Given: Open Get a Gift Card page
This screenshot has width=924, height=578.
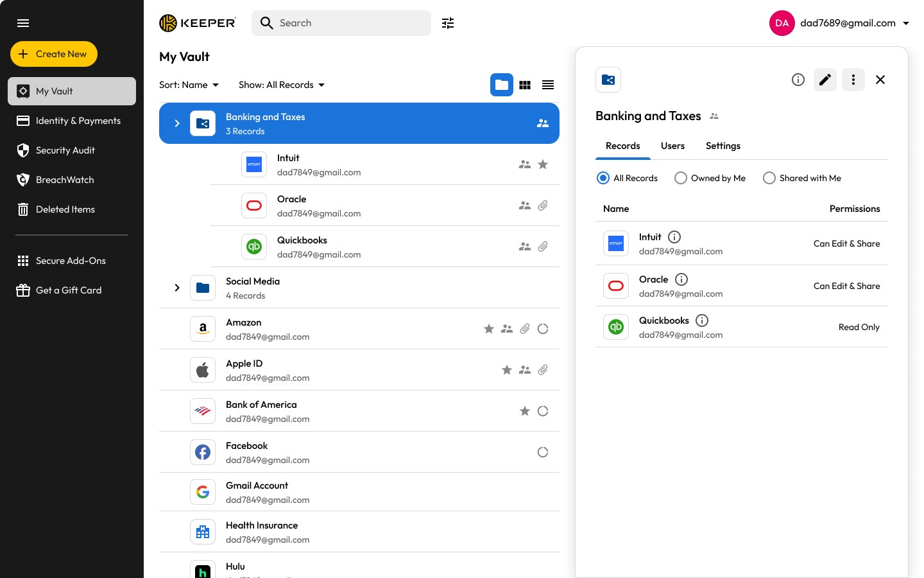Looking at the screenshot, I should [69, 290].
